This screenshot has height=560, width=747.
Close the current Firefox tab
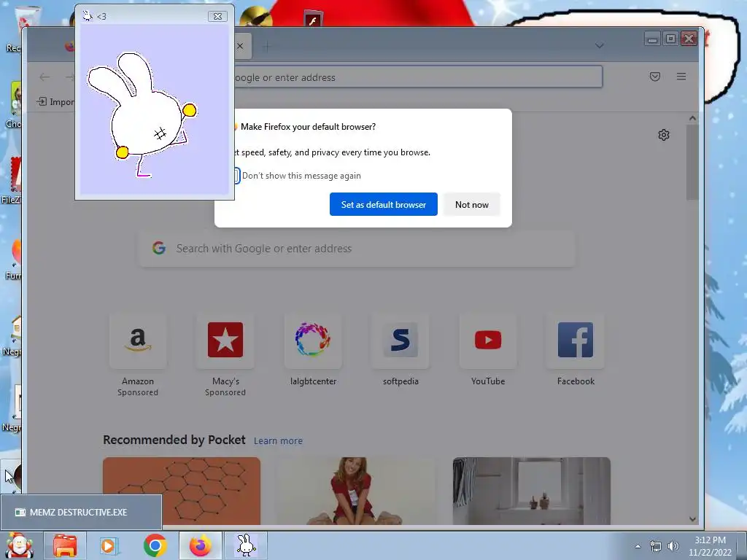tap(240, 46)
